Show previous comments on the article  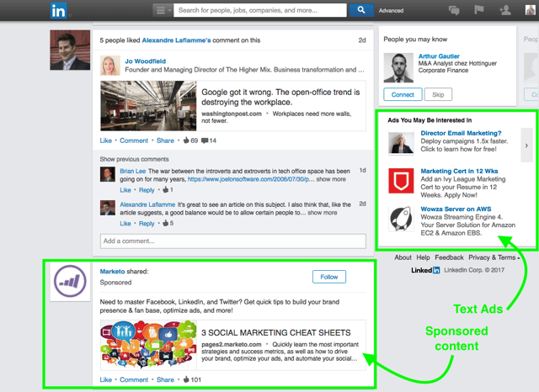point(134,159)
